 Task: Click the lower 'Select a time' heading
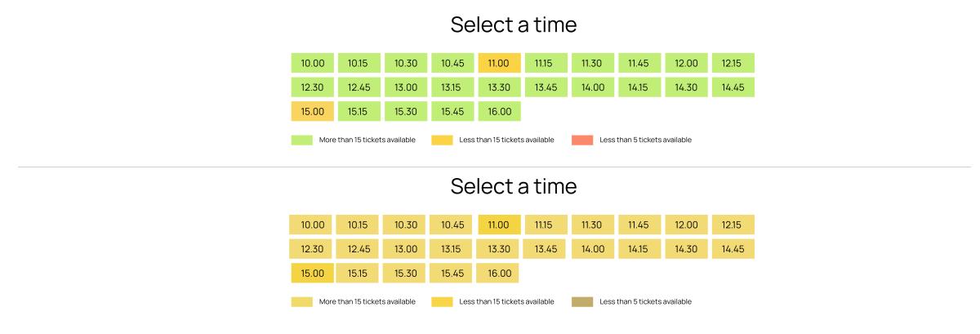pos(514,186)
